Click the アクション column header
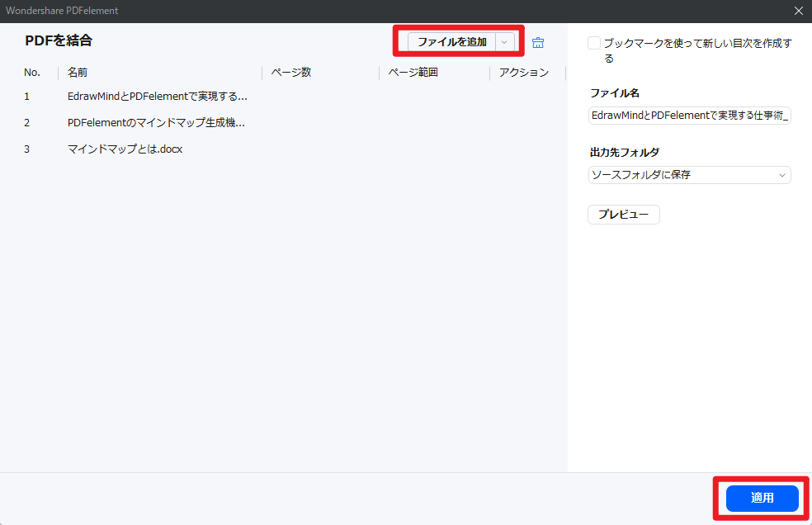Screen dimensions: 812x525 (x=523, y=73)
